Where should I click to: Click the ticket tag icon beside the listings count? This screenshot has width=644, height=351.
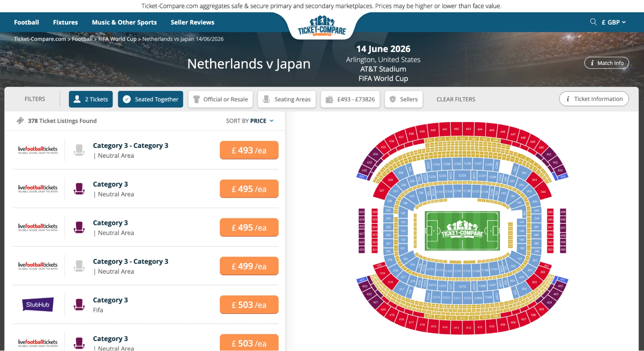coord(20,121)
